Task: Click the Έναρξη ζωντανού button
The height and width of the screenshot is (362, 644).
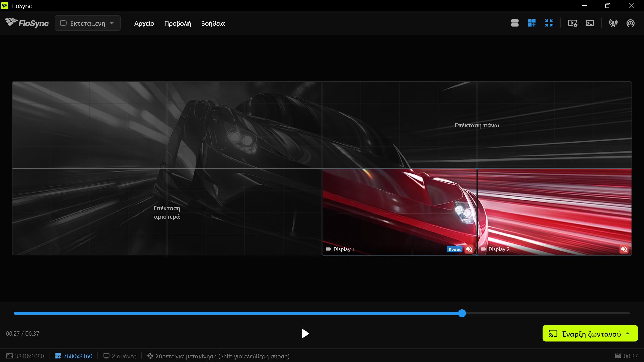Action: click(590, 334)
